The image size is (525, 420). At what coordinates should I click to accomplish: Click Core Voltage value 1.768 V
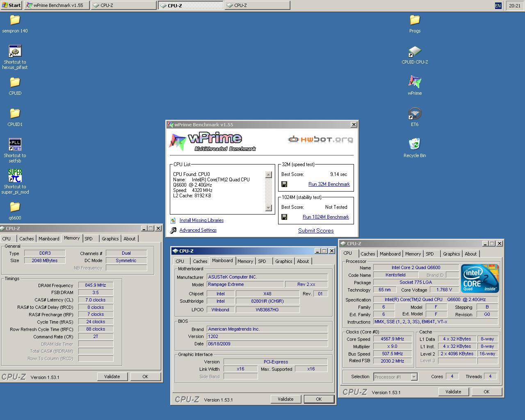click(444, 290)
